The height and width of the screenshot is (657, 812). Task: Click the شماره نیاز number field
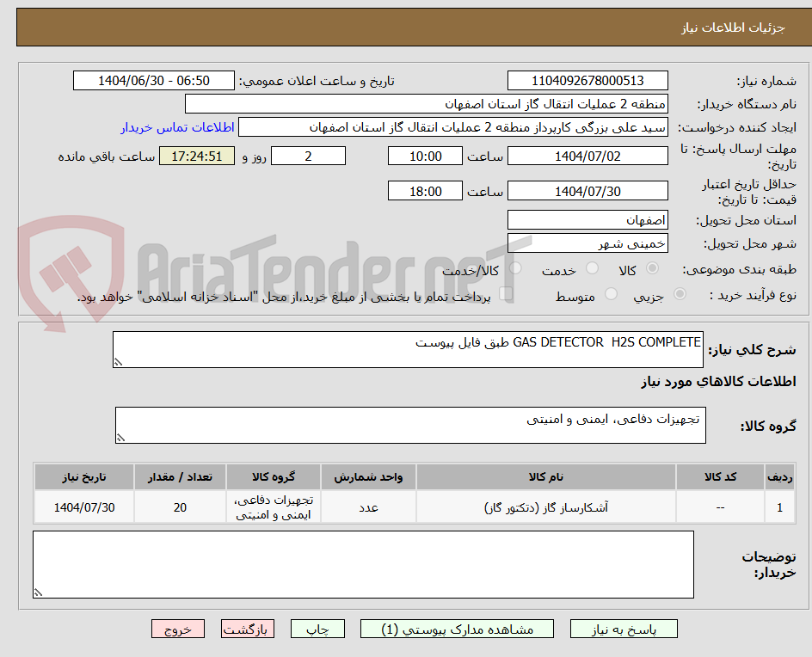click(587, 80)
